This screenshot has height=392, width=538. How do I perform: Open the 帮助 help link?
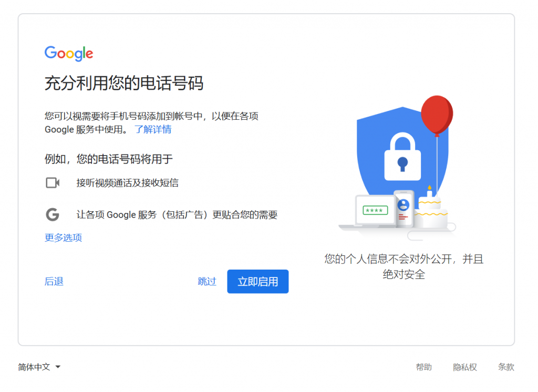pyautogui.click(x=424, y=367)
